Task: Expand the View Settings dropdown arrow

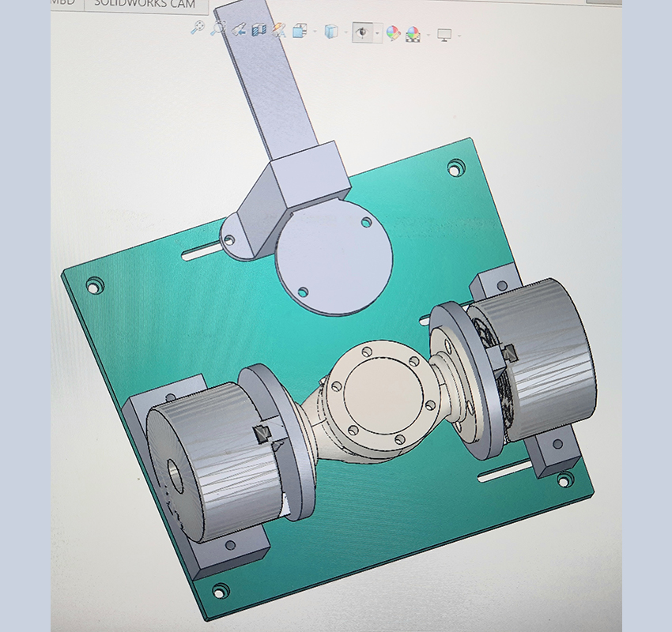Action: click(x=459, y=36)
